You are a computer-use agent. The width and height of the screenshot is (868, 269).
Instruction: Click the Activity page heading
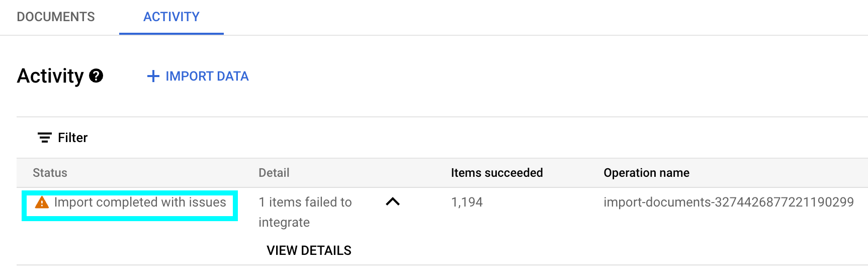point(50,76)
